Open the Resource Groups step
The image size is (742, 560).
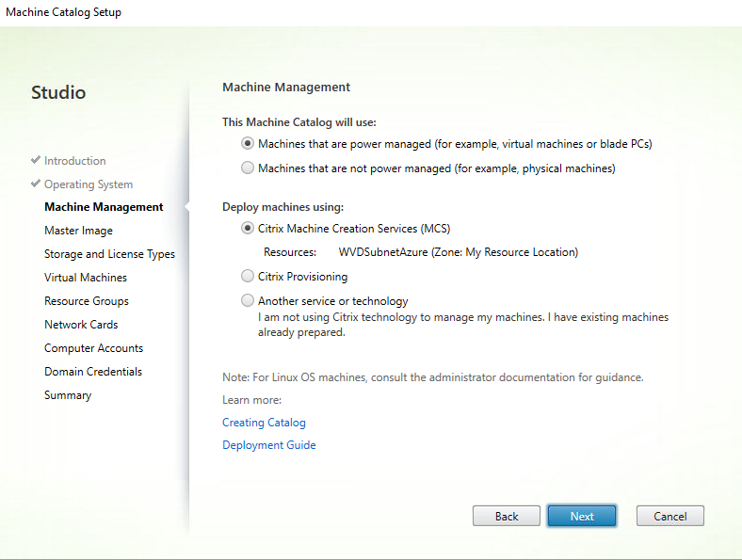tap(87, 301)
